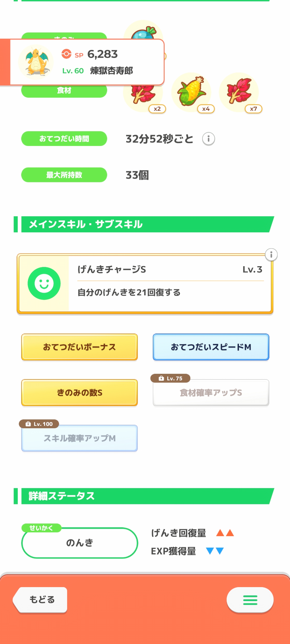The image size is (290, 644).
Task: Select the きのみの数S sub skill
Action: point(79,393)
